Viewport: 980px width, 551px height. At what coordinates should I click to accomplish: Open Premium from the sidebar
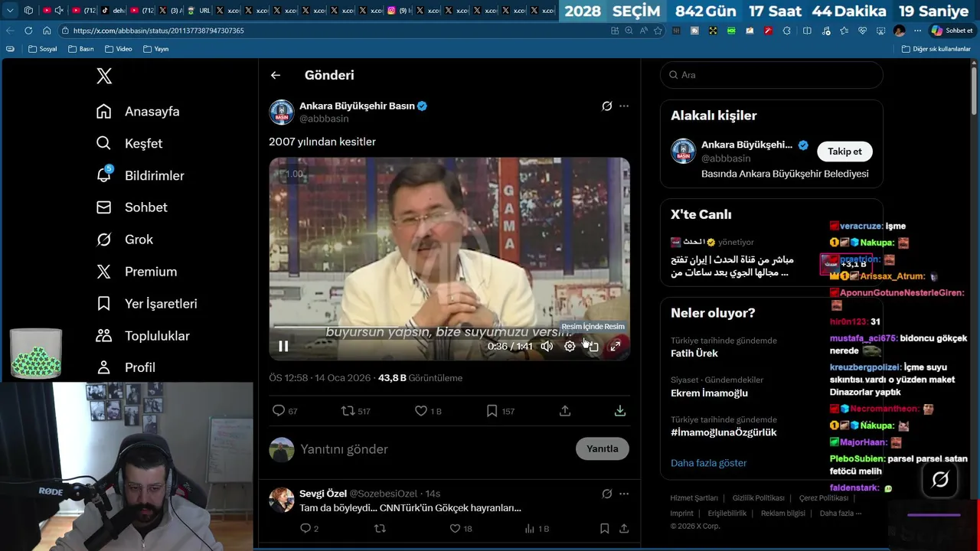point(137,272)
